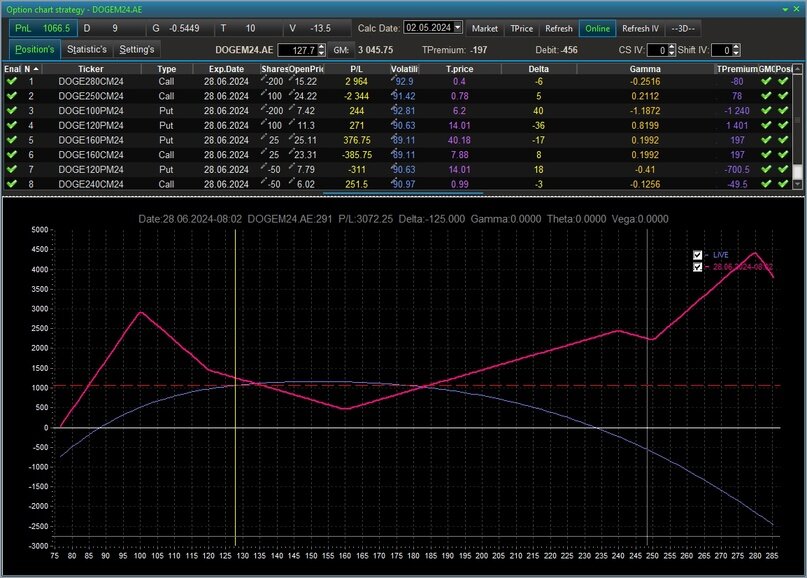Click the DOGEM24.AE price input field
The height and width of the screenshot is (578, 807).
[298, 50]
